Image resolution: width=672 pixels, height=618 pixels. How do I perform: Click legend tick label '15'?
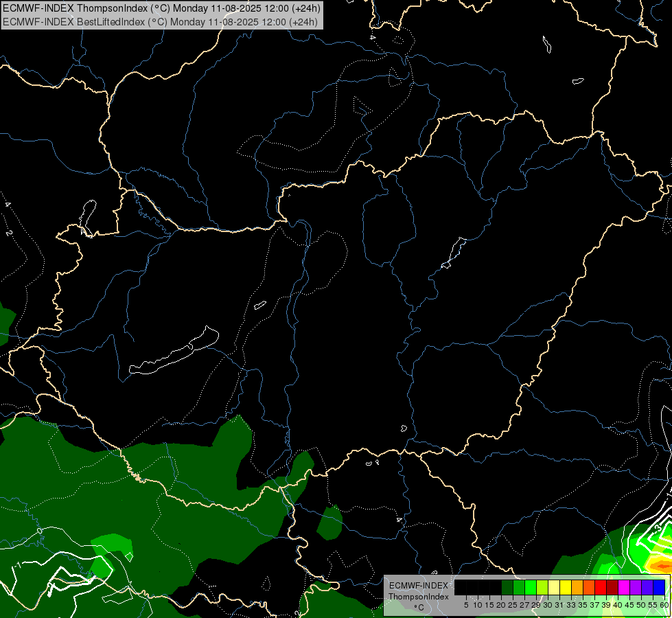pyautogui.click(x=490, y=605)
